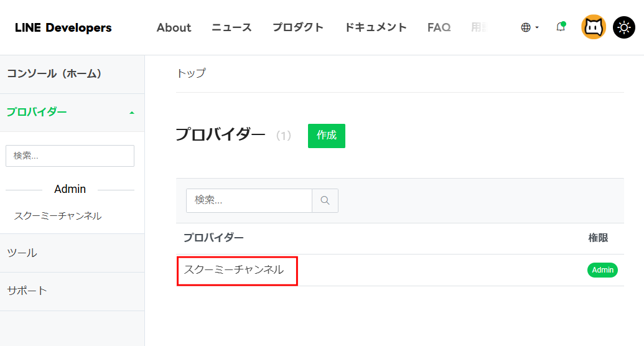Collapse the プロバイダー sidebar section

(x=72, y=112)
